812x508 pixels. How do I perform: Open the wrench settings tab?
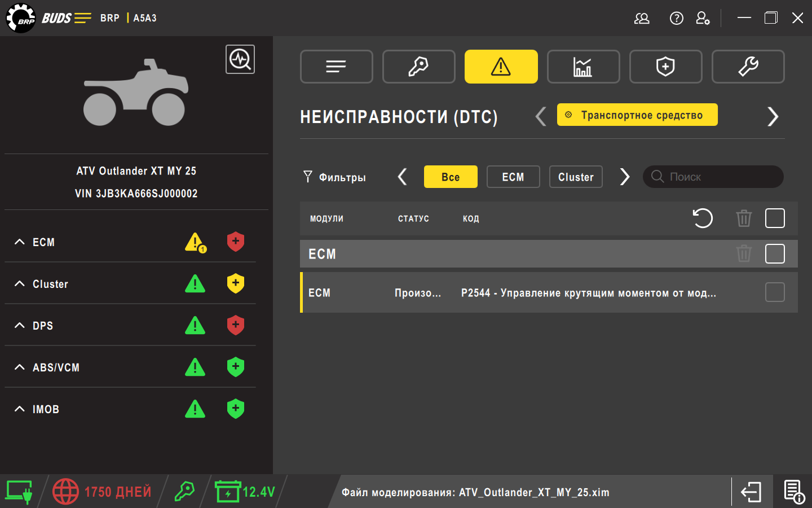point(748,67)
